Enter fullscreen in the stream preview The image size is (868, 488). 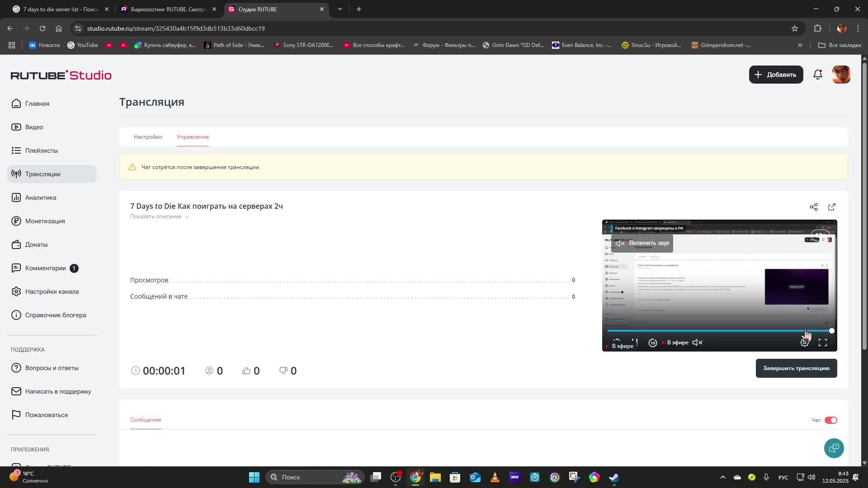(822, 343)
